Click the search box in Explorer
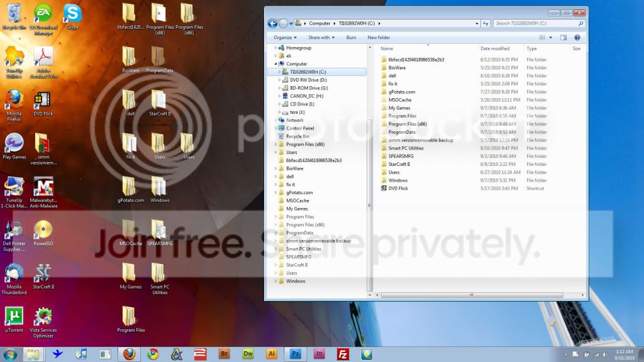The image size is (644, 362). [538, 23]
